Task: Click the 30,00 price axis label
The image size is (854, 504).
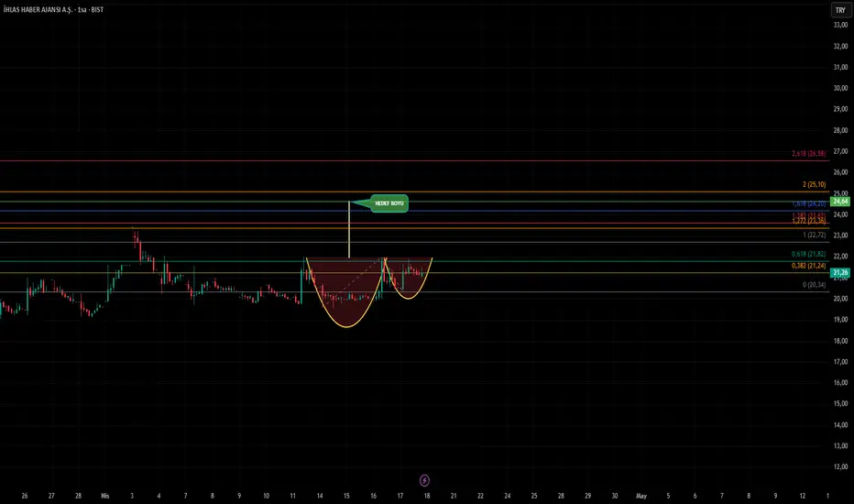Action: click(x=840, y=88)
